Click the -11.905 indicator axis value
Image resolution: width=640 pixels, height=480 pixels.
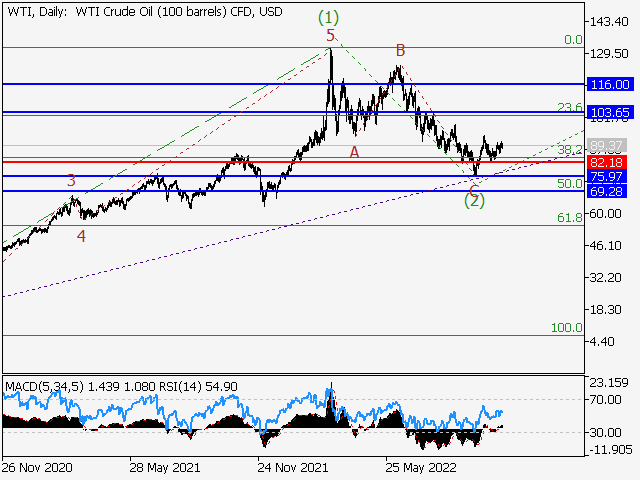click(611, 450)
